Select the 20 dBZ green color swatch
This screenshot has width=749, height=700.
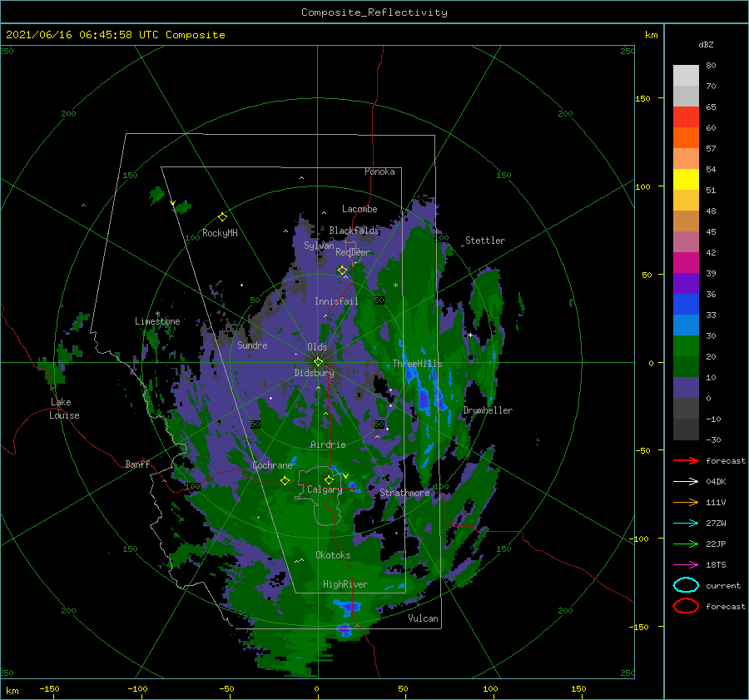[x=686, y=346]
